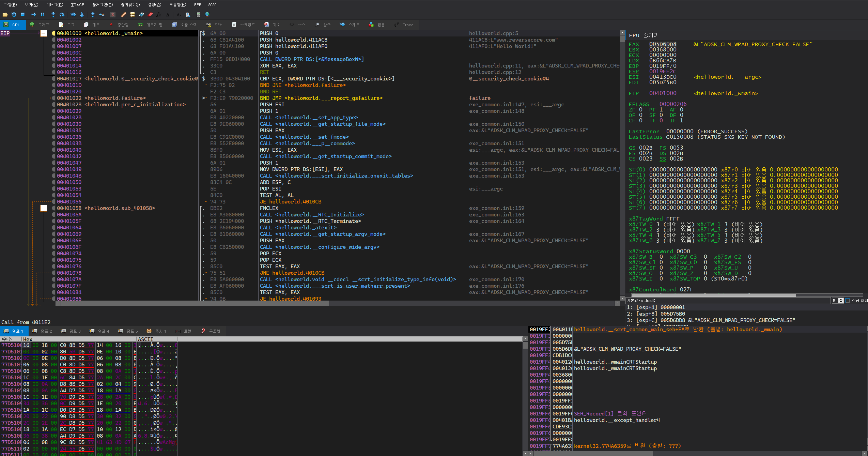Collapse the sub_401058 function block
Viewport: 868px width, 456px height.
click(44, 208)
